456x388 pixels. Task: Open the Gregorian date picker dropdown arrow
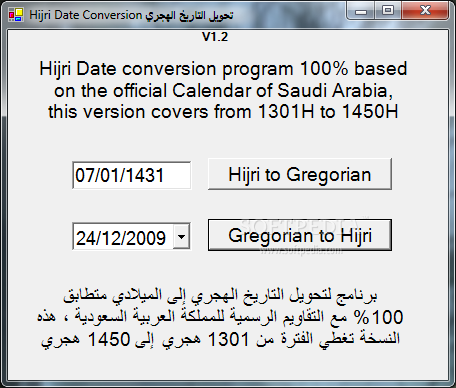tap(181, 237)
